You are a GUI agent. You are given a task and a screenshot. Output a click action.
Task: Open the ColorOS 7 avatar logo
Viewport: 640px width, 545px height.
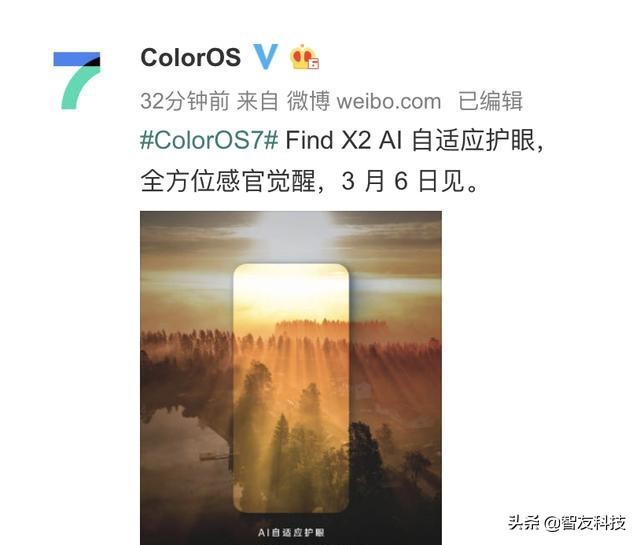77,80
